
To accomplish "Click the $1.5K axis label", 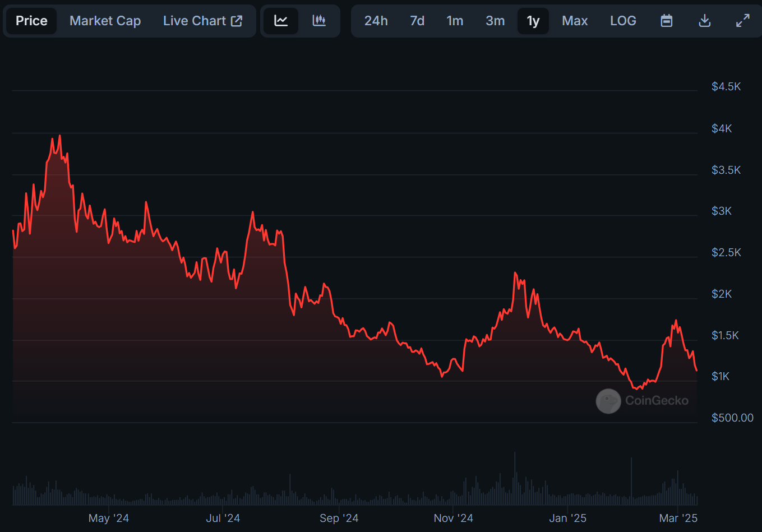I will coord(726,335).
